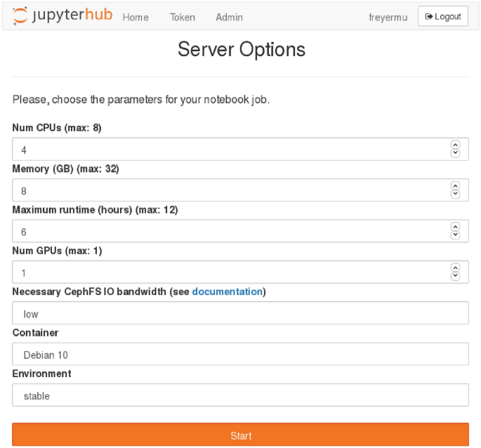Go to the Token page
Image resolution: width=481 pixels, height=448 pixels.
click(x=183, y=17)
